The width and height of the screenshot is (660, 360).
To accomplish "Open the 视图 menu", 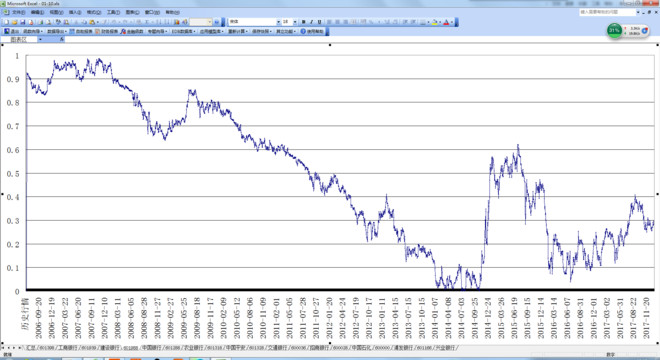I will 56,12.
